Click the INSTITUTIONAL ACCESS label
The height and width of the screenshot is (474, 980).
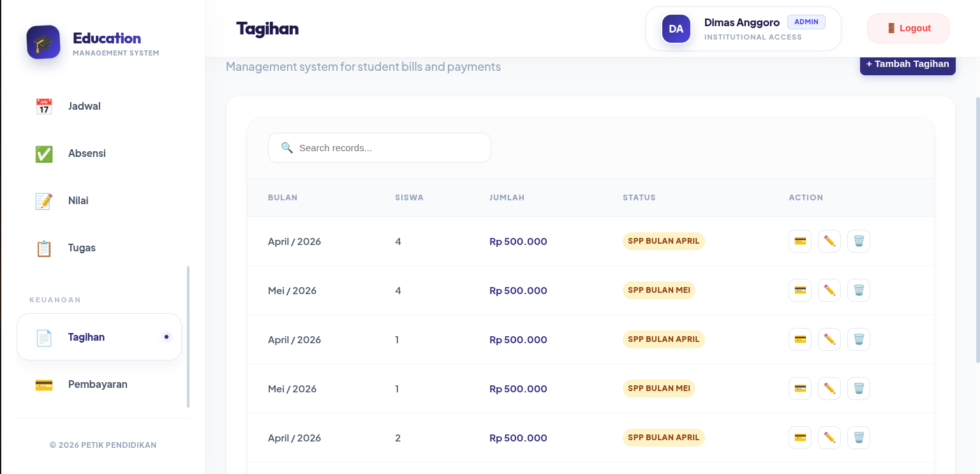click(753, 37)
